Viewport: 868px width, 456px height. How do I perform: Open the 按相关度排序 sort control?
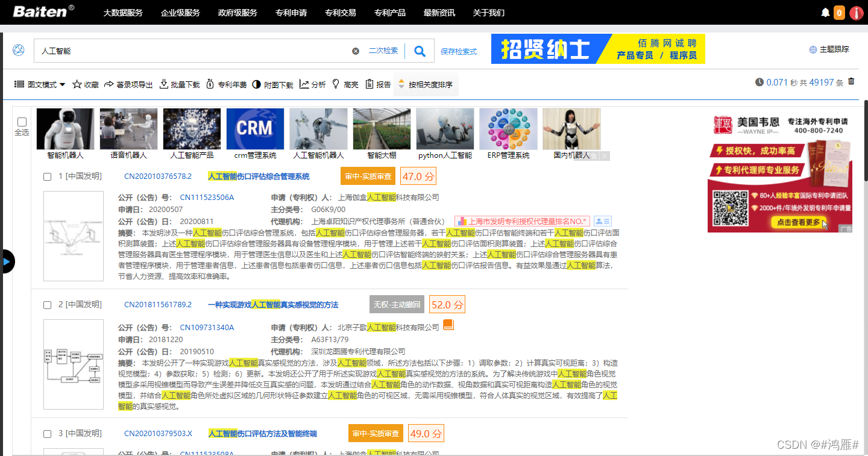click(x=426, y=84)
